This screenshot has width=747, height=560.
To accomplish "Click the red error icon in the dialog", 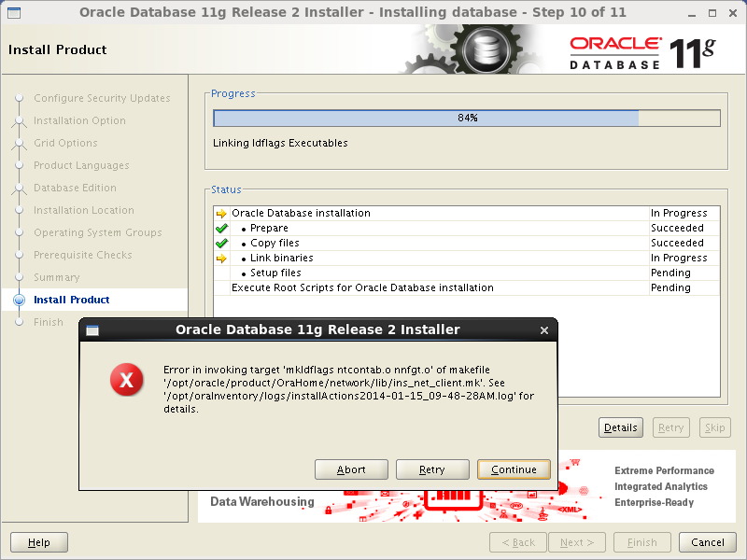I will (x=126, y=380).
